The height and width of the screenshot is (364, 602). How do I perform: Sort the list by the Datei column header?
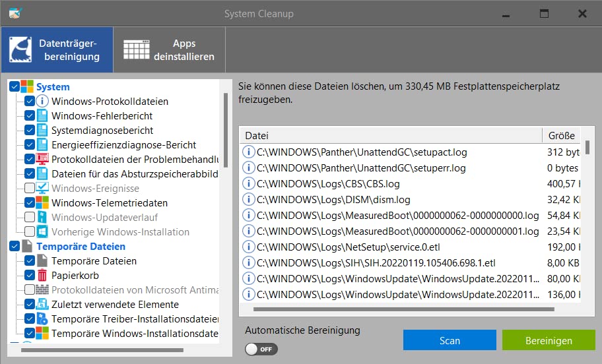tap(389, 135)
